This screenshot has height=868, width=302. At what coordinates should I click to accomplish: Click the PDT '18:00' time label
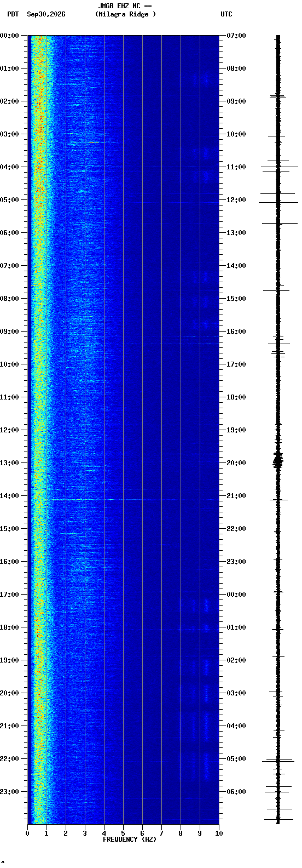pos(9,627)
